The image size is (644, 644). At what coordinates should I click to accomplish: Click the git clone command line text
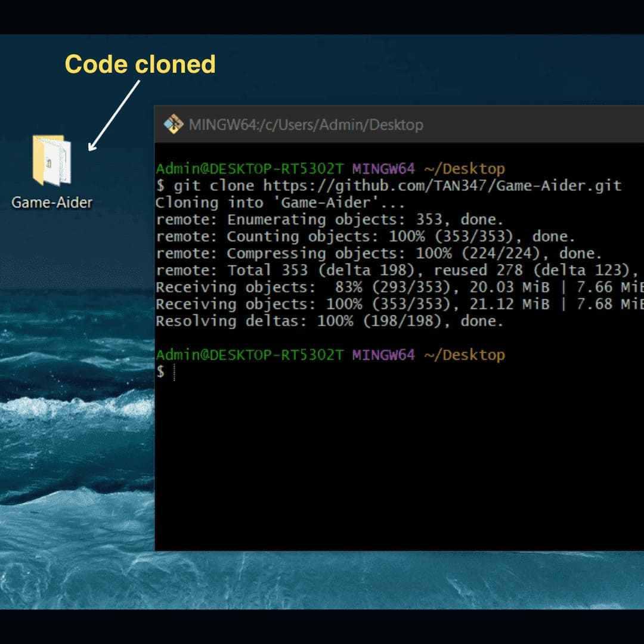(389, 185)
